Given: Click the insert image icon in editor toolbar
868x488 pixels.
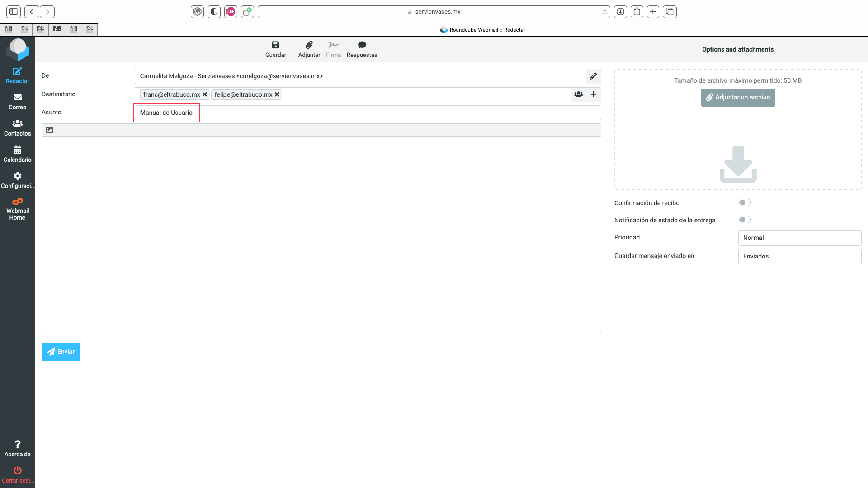Looking at the screenshot, I should coord(50,130).
